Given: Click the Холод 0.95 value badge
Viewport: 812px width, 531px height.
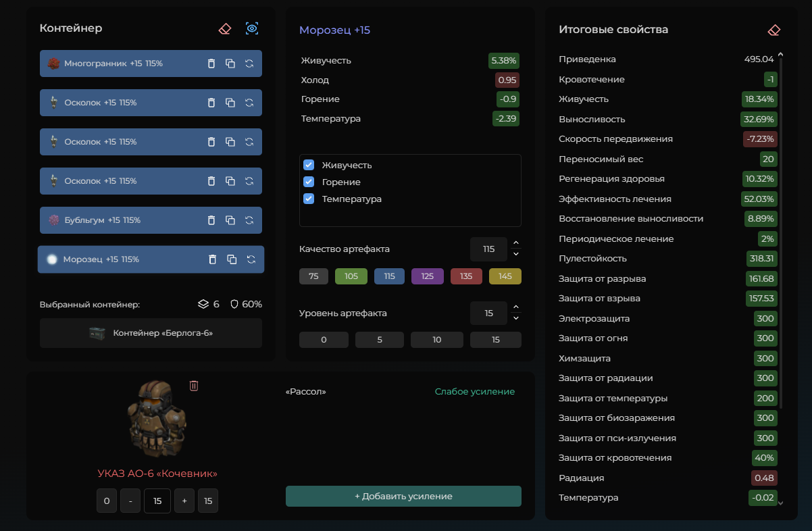Looking at the screenshot, I should pos(507,80).
